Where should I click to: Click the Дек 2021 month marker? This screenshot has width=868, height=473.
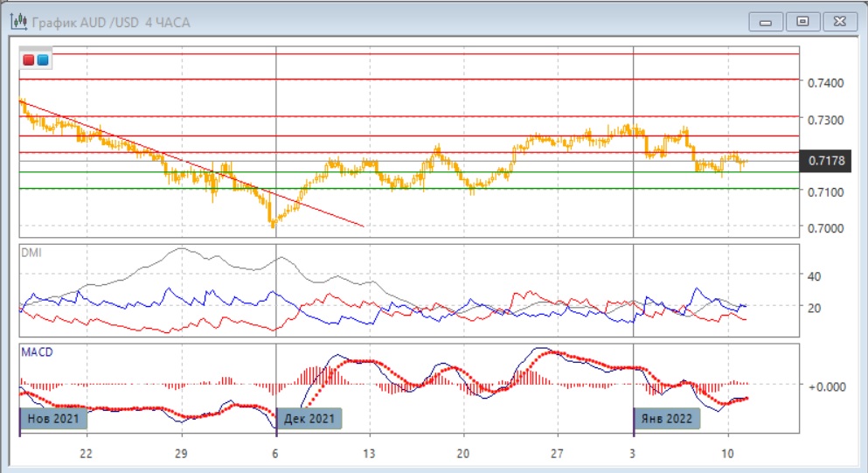point(309,419)
